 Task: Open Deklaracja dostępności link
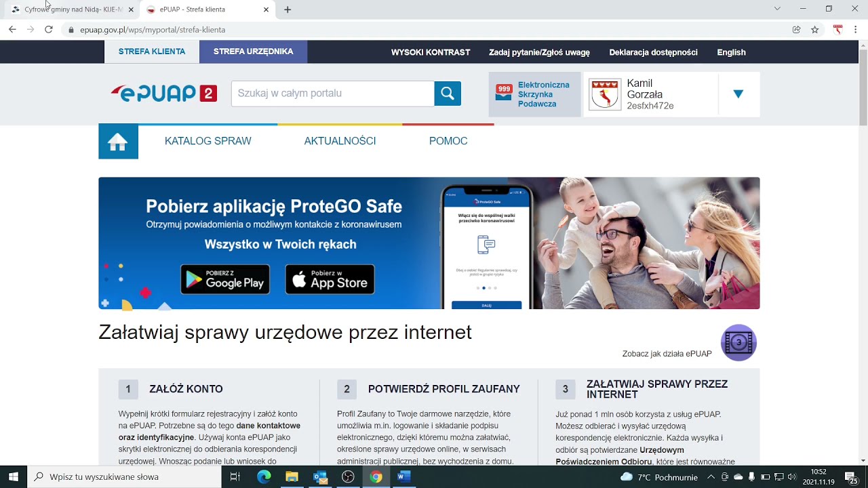tap(653, 52)
